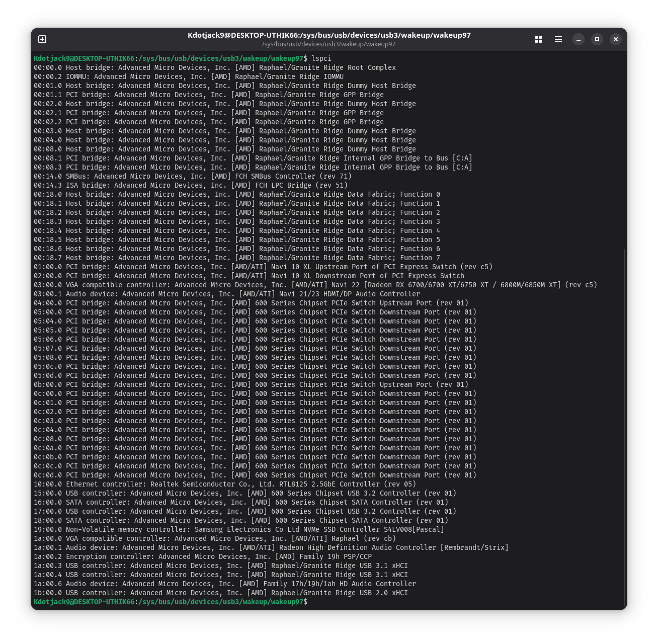Click the 16:00.0 SATA Controller line
658x644 pixels.
tap(241, 502)
